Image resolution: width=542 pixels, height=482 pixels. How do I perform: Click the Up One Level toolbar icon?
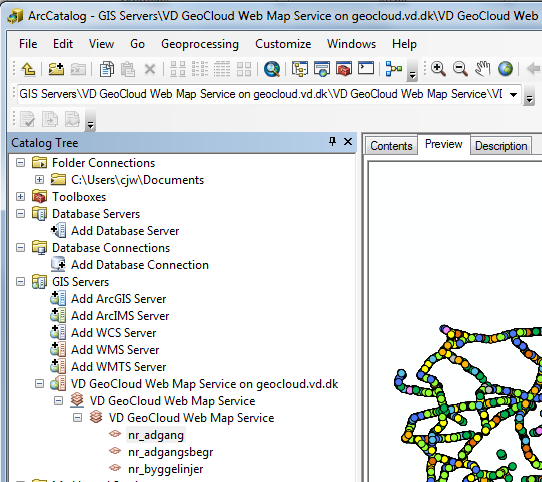tap(28, 69)
